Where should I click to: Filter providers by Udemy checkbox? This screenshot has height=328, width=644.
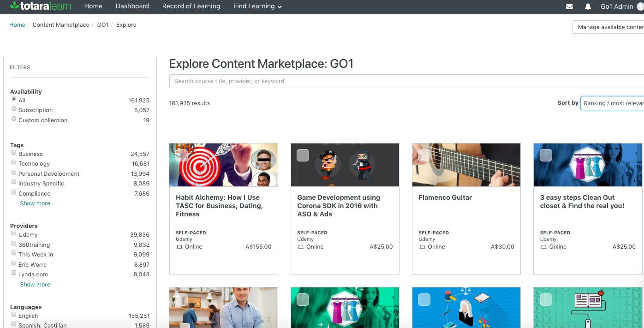[x=14, y=233]
